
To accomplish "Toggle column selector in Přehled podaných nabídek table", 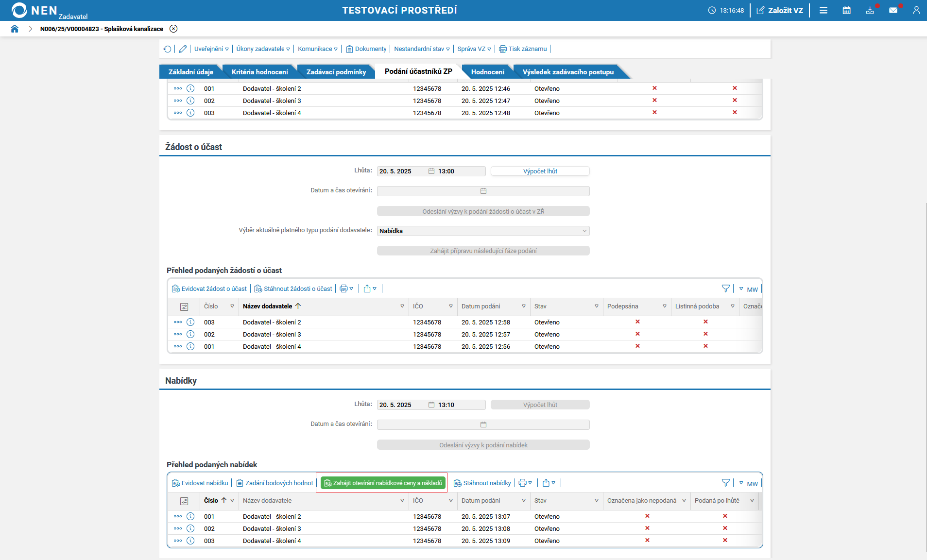I will click(184, 501).
